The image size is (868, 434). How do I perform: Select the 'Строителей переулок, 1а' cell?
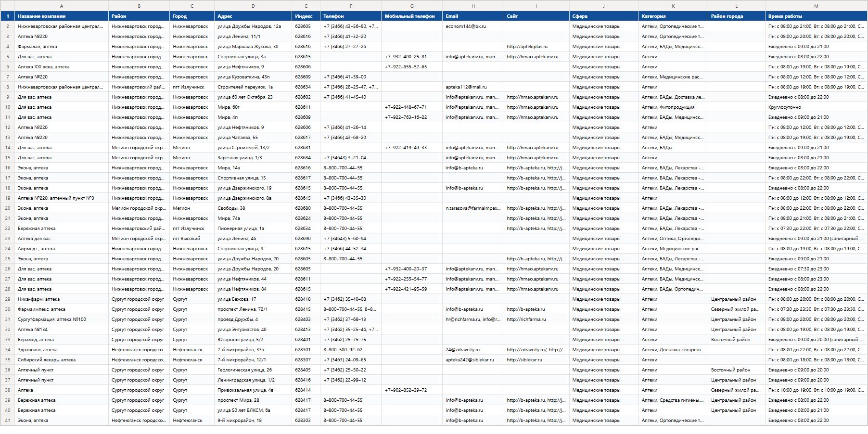click(x=253, y=87)
